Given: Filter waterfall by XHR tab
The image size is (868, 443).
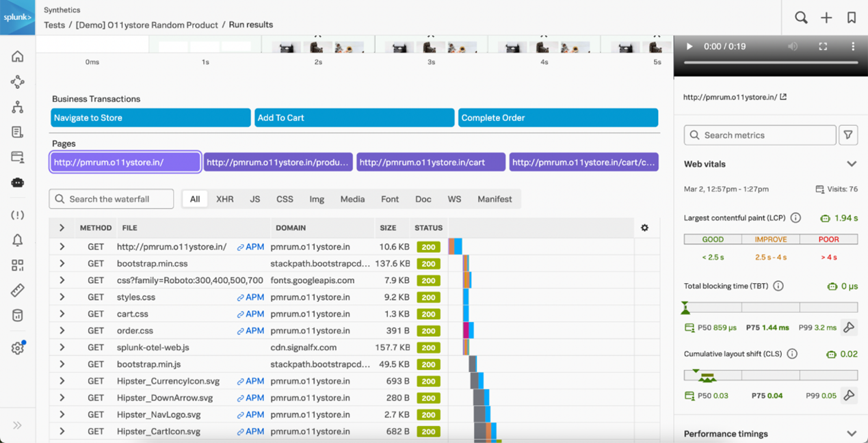Looking at the screenshot, I should click(225, 199).
